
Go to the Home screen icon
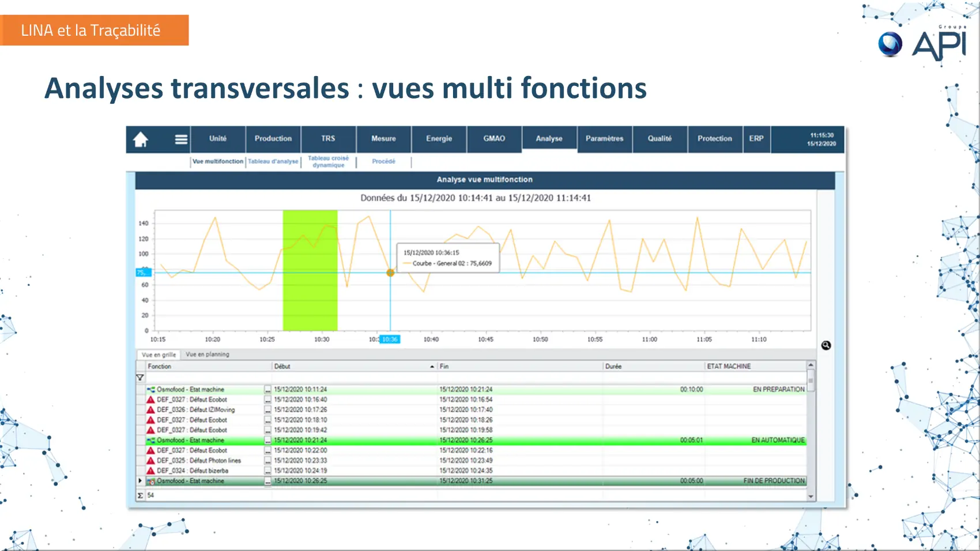point(141,139)
